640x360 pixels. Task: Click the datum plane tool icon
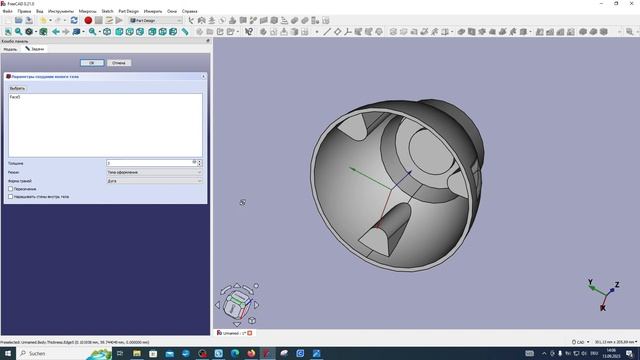click(338, 32)
